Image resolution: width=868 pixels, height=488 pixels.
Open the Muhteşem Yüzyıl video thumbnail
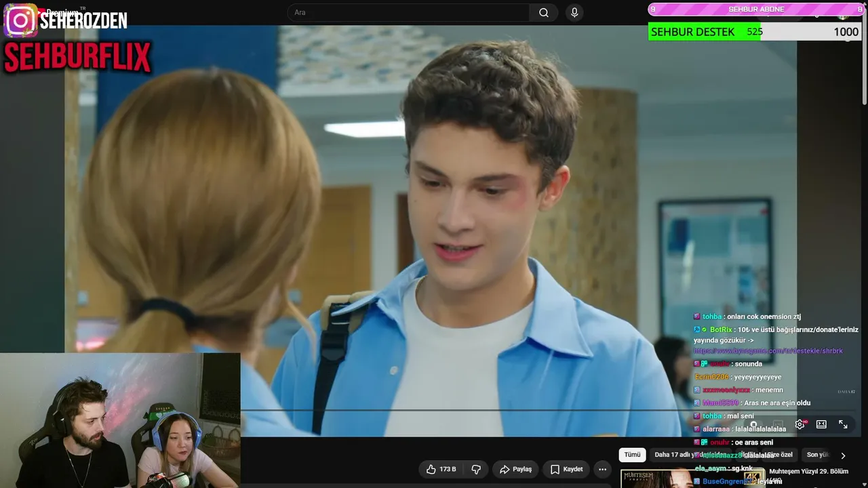coord(692,478)
